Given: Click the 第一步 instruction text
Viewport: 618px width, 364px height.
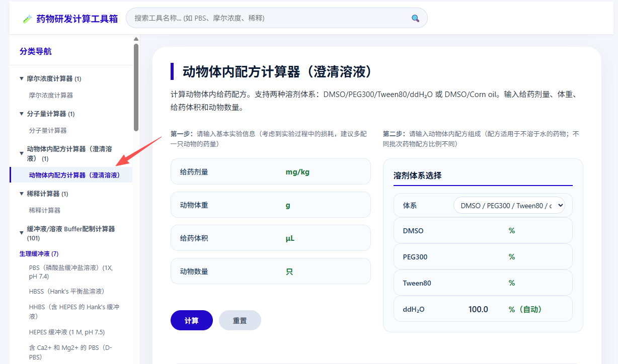Looking at the screenshot, I should click(x=269, y=139).
